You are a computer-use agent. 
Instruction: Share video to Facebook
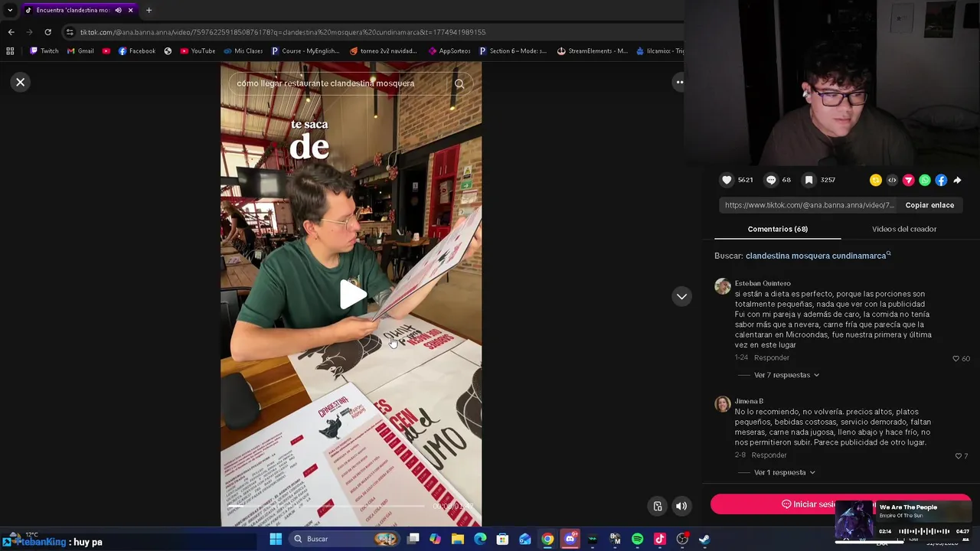tap(941, 180)
